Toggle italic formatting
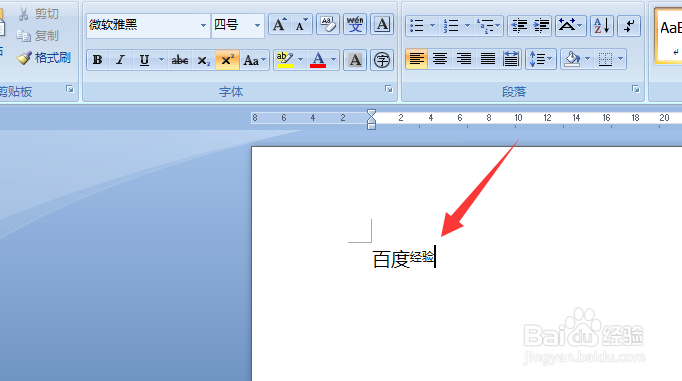This screenshot has height=381, width=682. coord(120,60)
